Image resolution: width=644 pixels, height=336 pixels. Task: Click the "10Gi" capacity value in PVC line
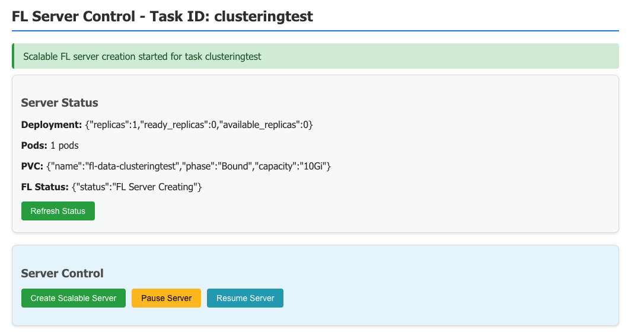tap(312, 167)
